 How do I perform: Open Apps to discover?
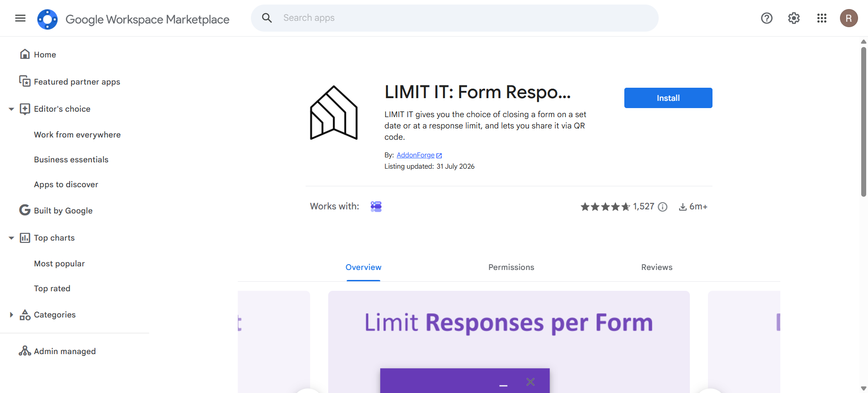pyautogui.click(x=66, y=185)
